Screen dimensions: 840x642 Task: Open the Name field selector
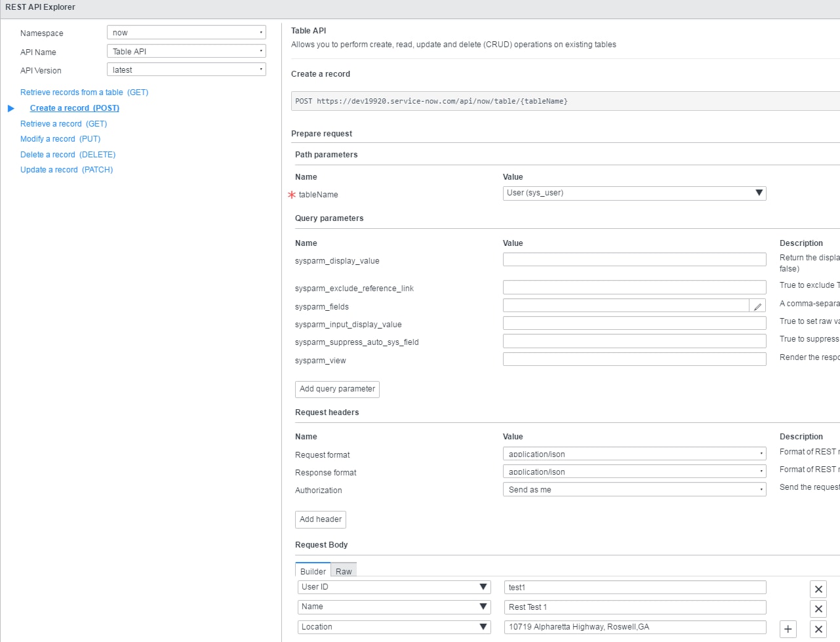pyautogui.click(x=394, y=607)
